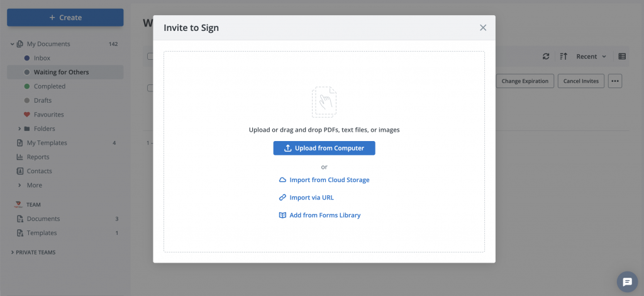The height and width of the screenshot is (296, 644).
Task: Click the Reports bar chart icon
Action: coord(19,157)
